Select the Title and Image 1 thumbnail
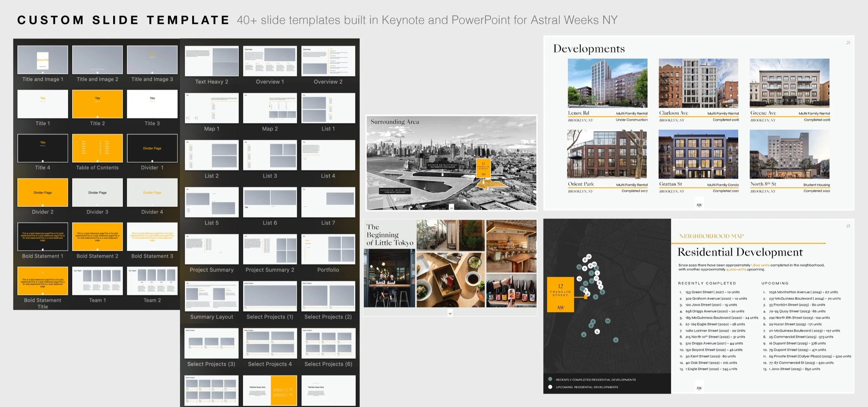 coord(43,60)
